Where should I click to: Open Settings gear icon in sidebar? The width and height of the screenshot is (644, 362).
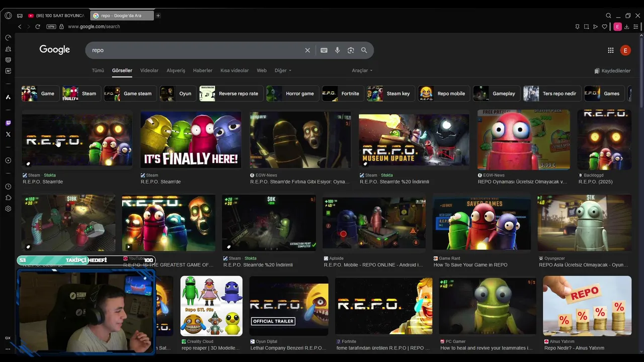(8, 209)
